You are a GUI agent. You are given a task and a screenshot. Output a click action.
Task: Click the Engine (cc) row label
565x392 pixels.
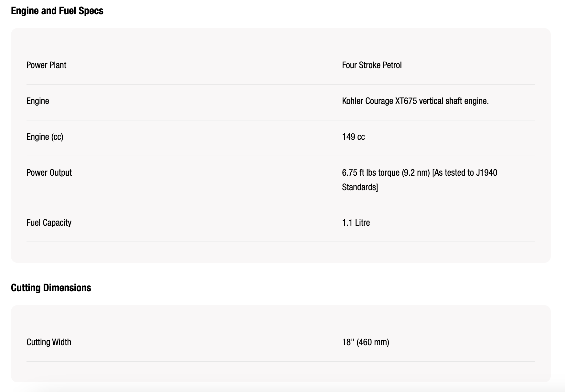45,137
